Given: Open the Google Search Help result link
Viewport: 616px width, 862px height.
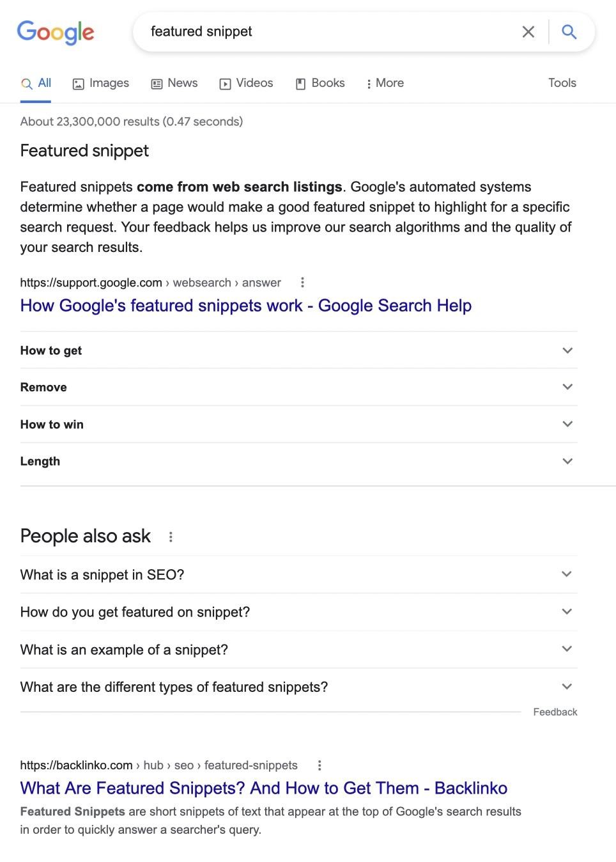Looking at the screenshot, I should [245, 306].
